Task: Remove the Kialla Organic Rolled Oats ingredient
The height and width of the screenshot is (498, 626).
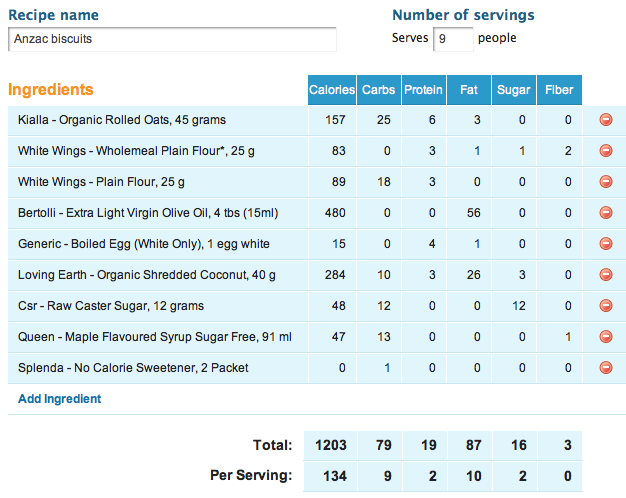Action: (606, 119)
